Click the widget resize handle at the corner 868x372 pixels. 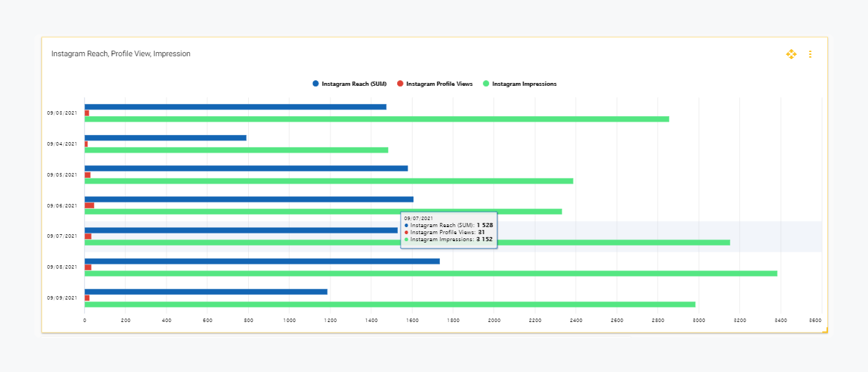(825, 330)
